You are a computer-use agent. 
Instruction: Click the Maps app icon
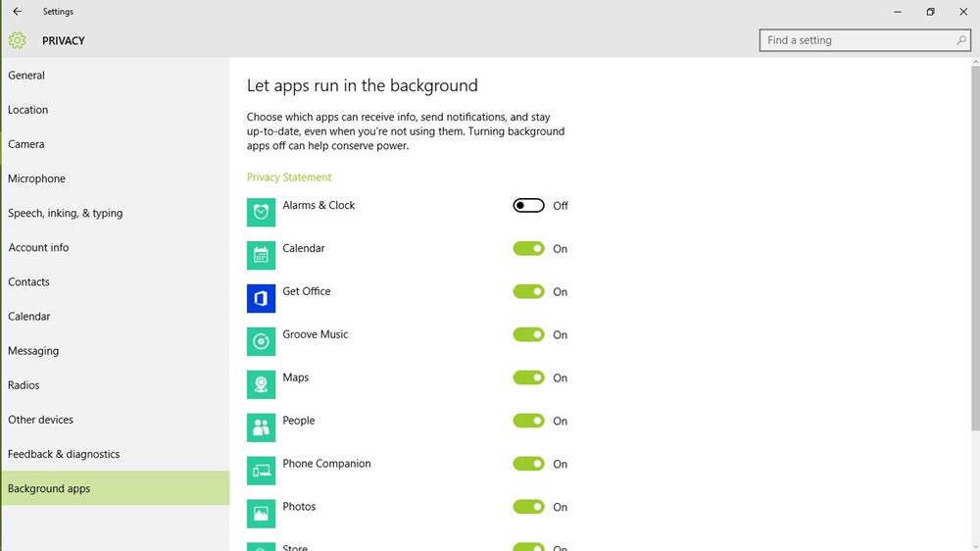pos(261,384)
